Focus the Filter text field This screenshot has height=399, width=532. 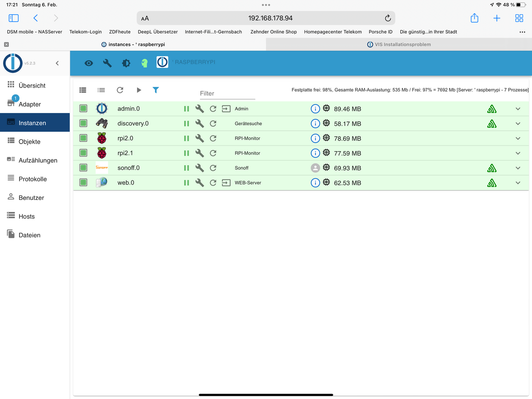(x=227, y=94)
